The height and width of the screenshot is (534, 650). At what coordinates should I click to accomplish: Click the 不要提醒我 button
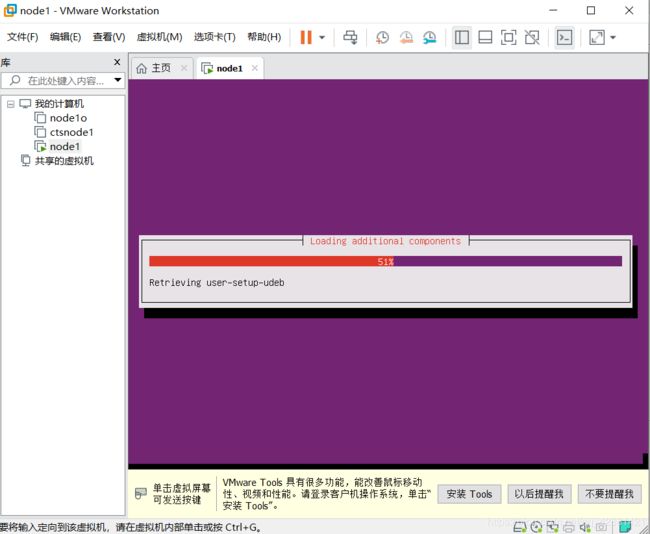[609, 494]
